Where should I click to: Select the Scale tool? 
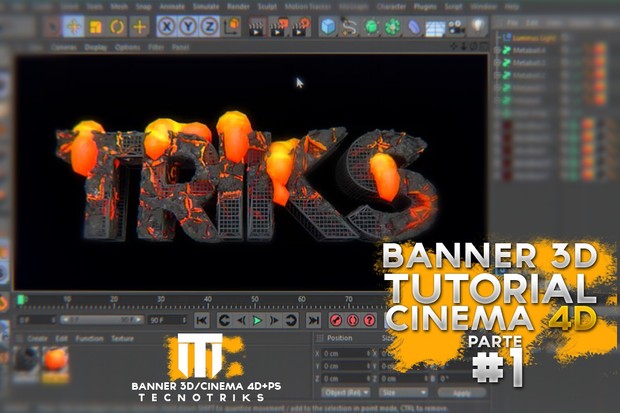(95, 27)
